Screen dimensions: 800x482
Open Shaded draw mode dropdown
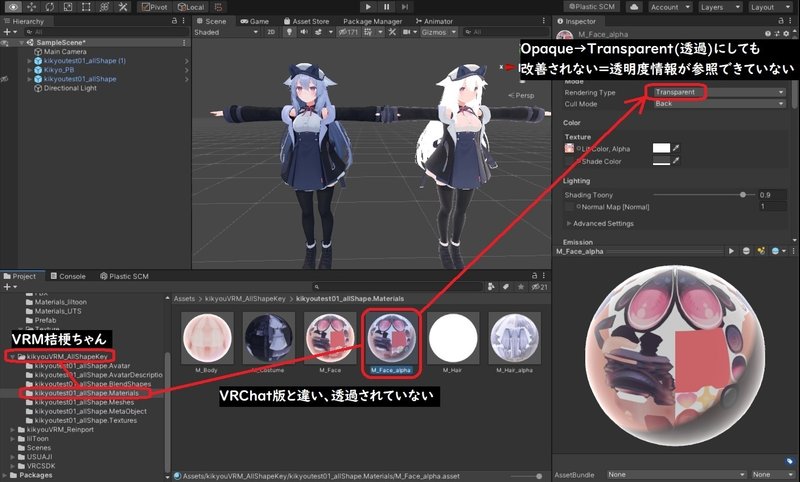[226, 32]
